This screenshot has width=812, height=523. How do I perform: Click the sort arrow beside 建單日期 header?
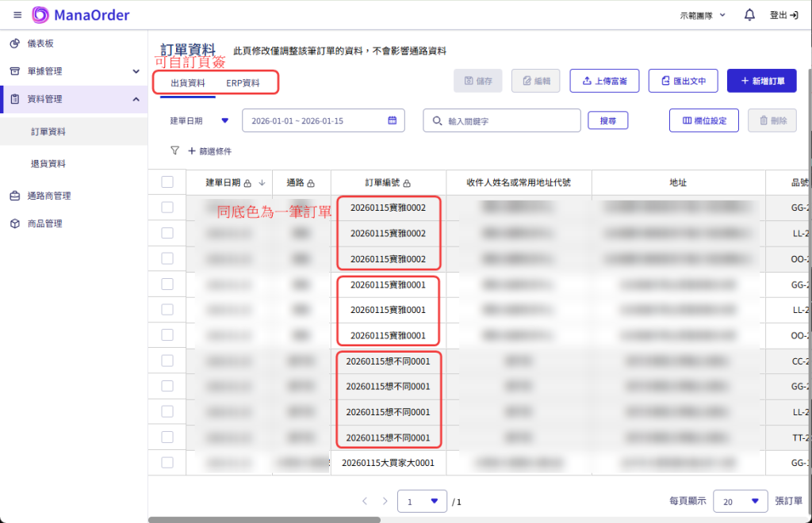[262, 183]
